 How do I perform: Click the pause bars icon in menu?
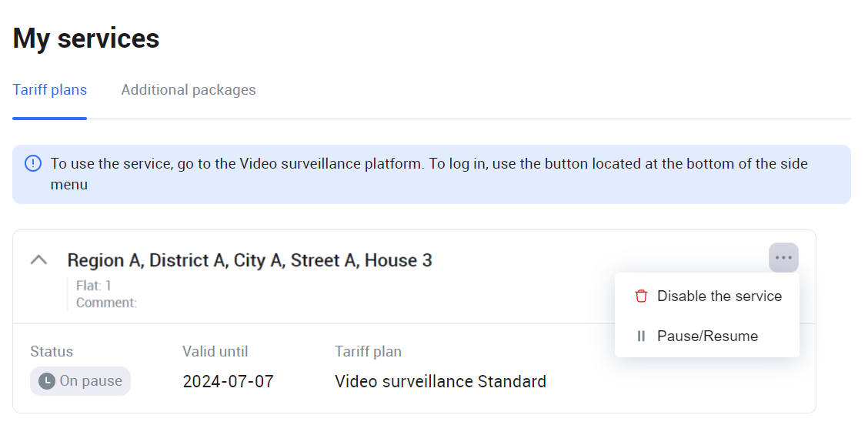pos(641,336)
